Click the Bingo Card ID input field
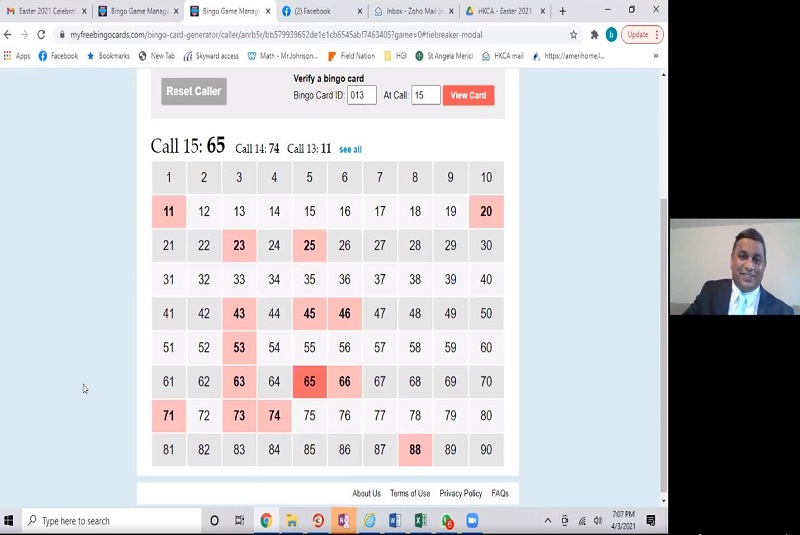 [361, 95]
